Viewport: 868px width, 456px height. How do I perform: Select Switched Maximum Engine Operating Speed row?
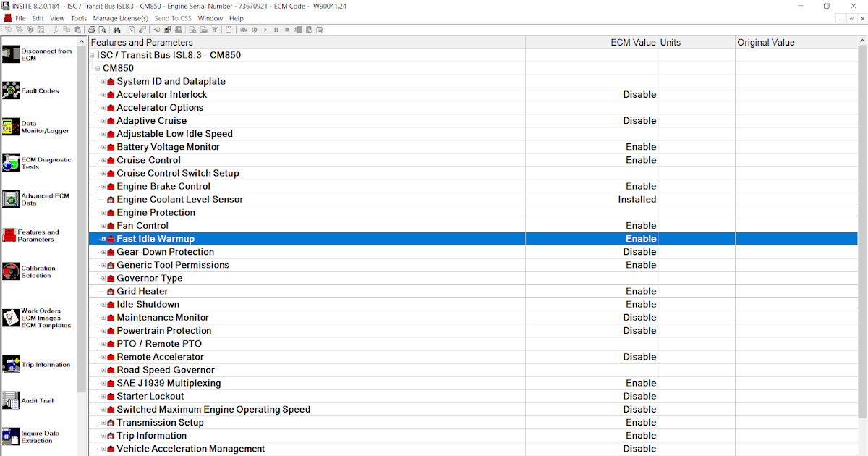point(473,410)
